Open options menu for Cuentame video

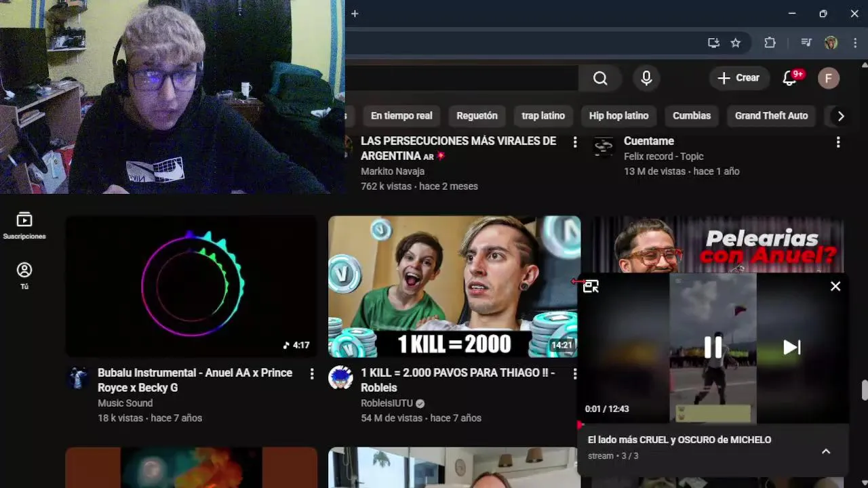838,142
